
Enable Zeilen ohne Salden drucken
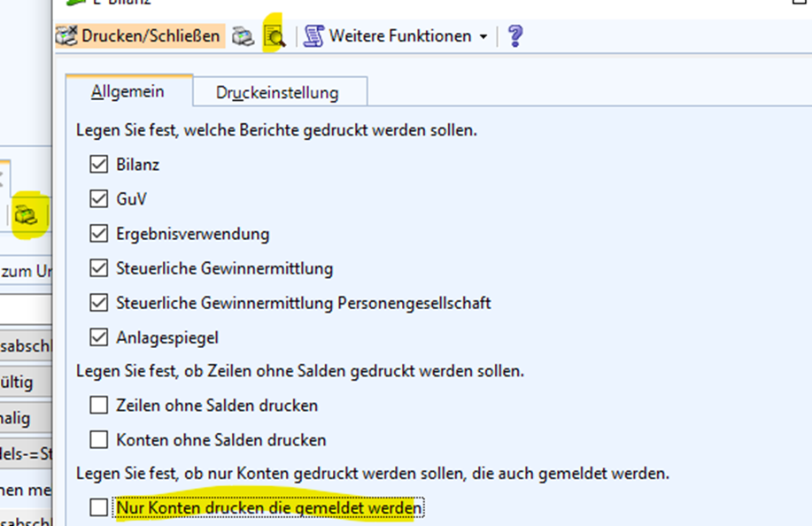(98, 406)
